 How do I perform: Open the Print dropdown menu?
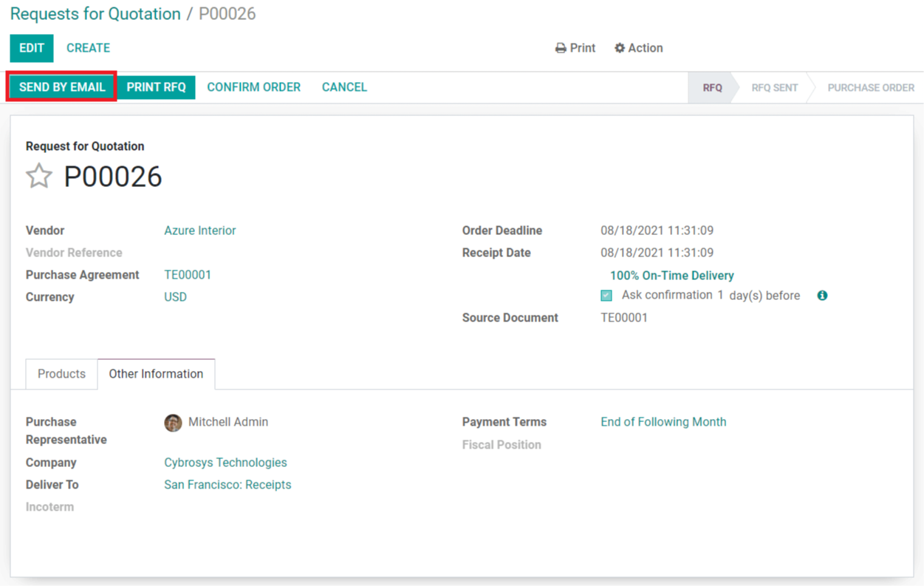pyautogui.click(x=575, y=48)
